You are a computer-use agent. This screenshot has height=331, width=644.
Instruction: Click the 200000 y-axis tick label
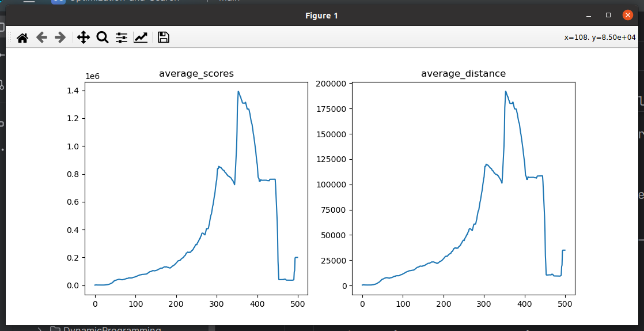(332, 84)
